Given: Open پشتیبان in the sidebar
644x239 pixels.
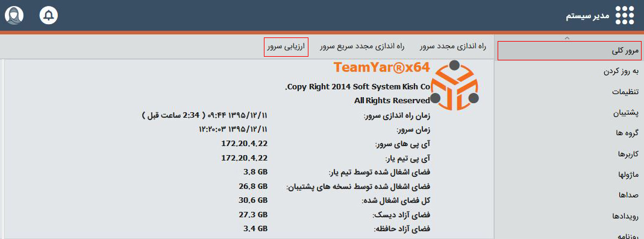Looking at the screenshot, I should point(627,113).
